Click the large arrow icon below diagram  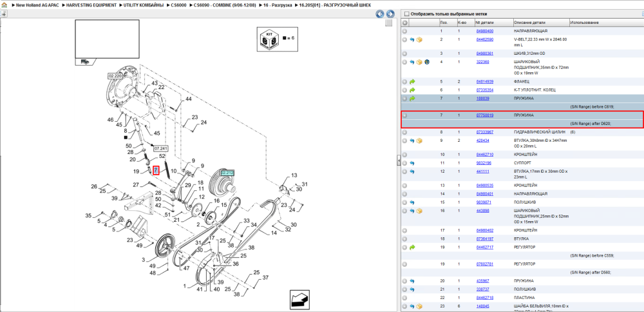[300, 299]
